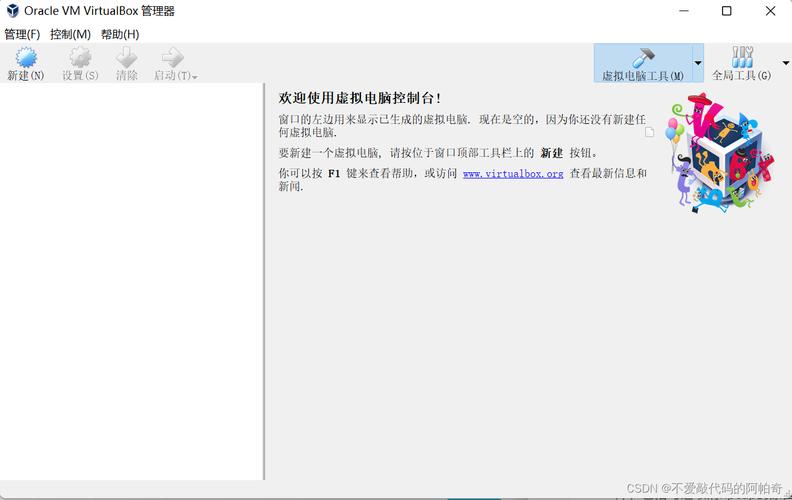792x500 pixels.
Task: Click the 欢迎使用虚拟电脑控制台! heading
Action: coord(360,98)
